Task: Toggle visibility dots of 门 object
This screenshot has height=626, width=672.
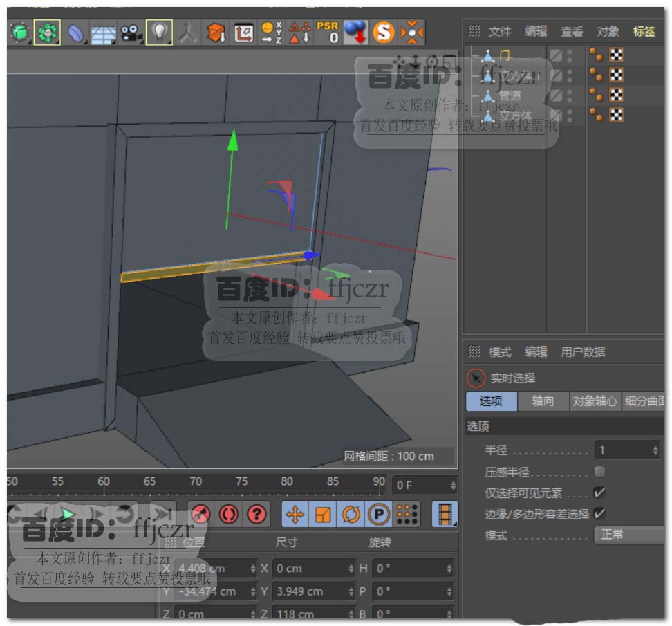Action: (570, 55)
